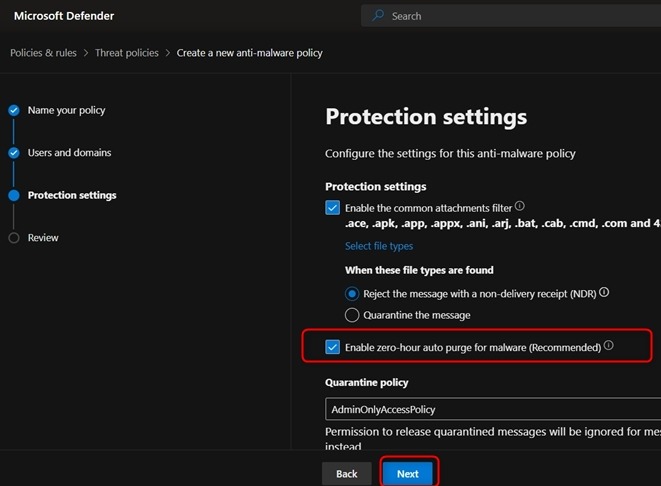661x486 pixels.
Task: Select Reject the message with NDR option
Action: tap(352, 294)
